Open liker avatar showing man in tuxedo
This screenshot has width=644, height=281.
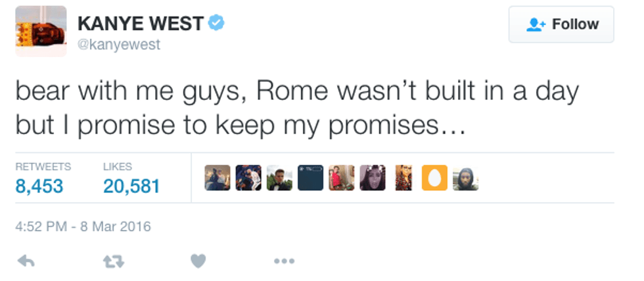click(x=279, y=178)
